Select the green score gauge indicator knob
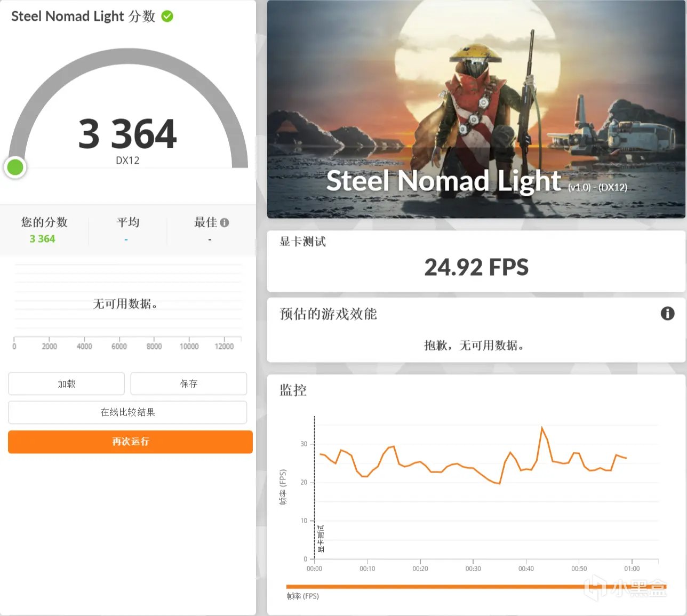687x616 pixels. (15, 167)
